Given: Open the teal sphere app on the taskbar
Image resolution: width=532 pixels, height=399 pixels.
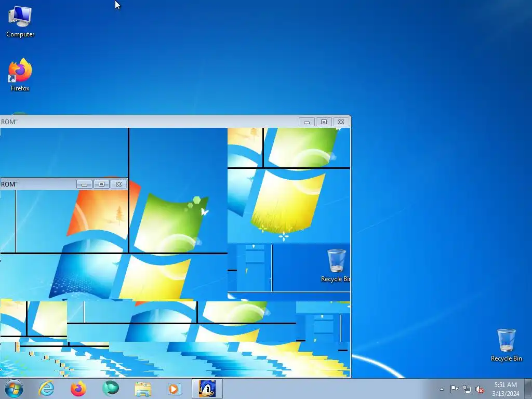Looking at the screenshot, I should click(111, 389).
